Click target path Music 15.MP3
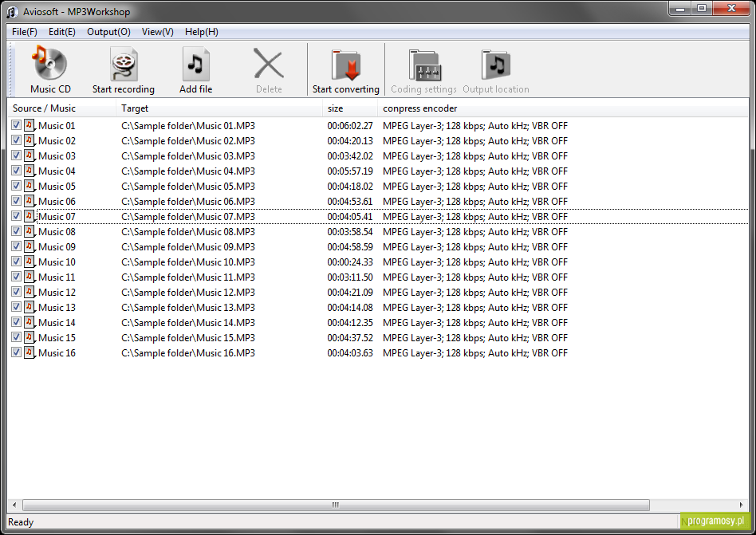The image size is (756, 535). pos(188,338)
